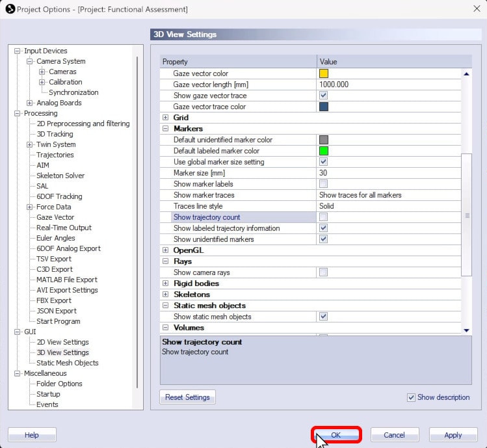
Task: Enable the Show camera rays checkbox
Action: [323, 272]
